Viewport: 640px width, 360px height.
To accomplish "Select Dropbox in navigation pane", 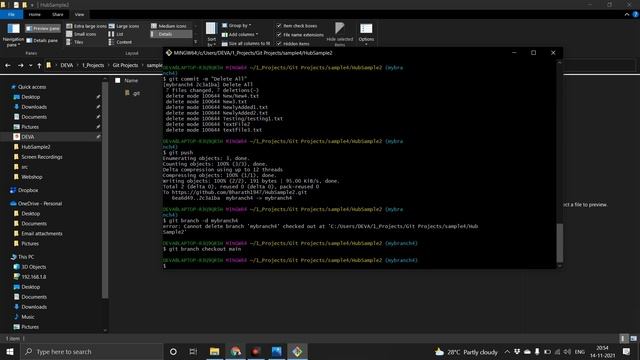I will click(28, 190).
